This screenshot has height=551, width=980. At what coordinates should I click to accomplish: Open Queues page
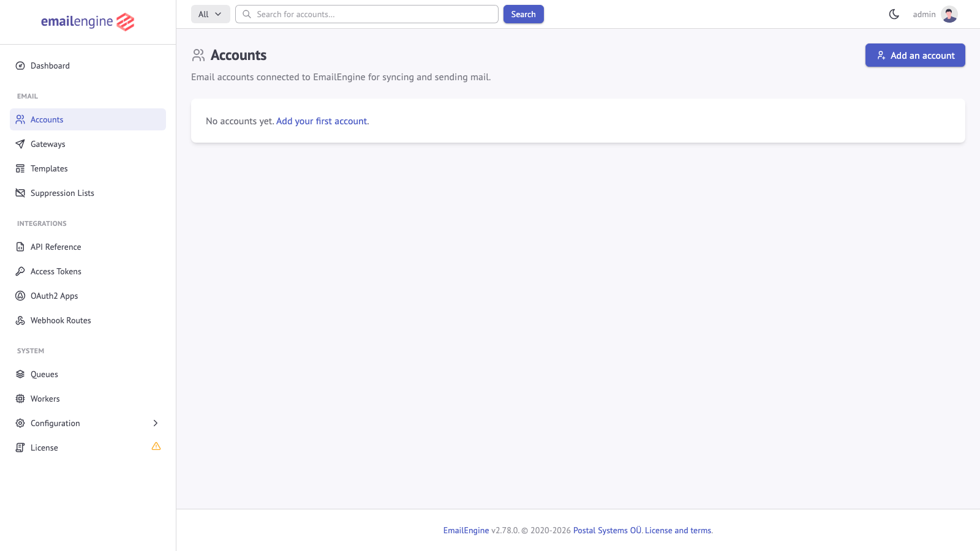tap(88, 374)
